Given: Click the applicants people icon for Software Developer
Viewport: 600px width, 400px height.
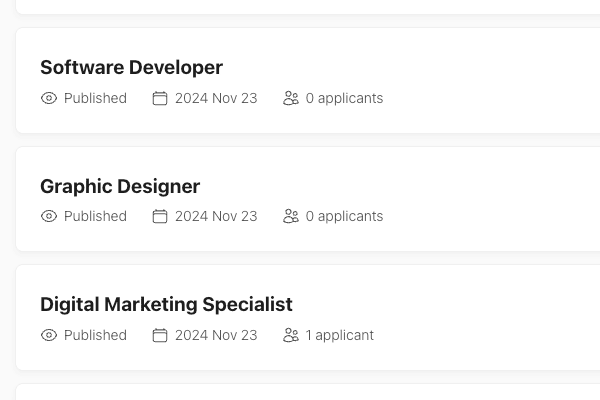Looking at the screenshot, I should [x=291, y=98].
